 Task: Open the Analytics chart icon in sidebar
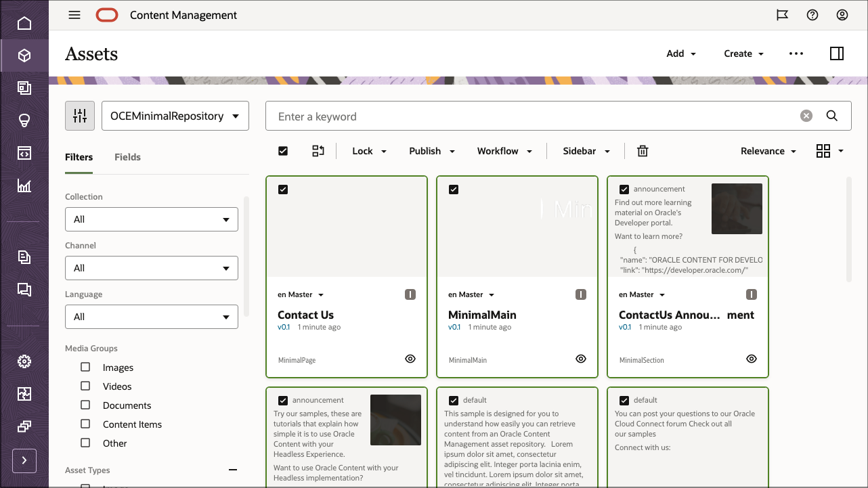pos(24,185)
